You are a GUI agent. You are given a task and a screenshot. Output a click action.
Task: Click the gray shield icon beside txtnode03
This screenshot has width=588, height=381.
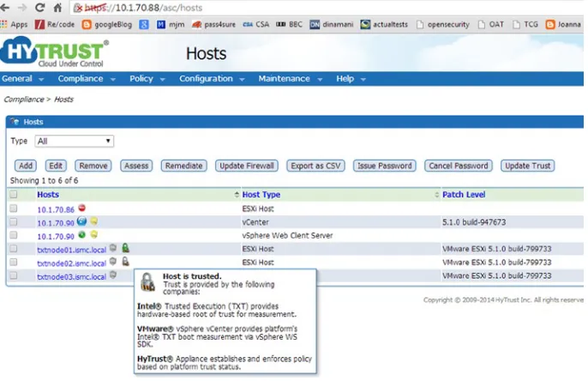(113, 275)
